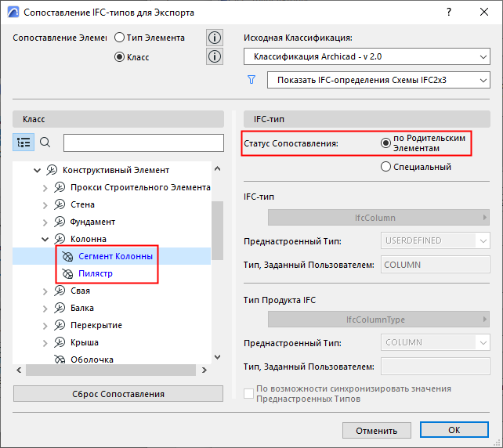The image size is (503, 448).
Task: Expand the Прокси Строительного Элемента node
Action: point(45,188)
